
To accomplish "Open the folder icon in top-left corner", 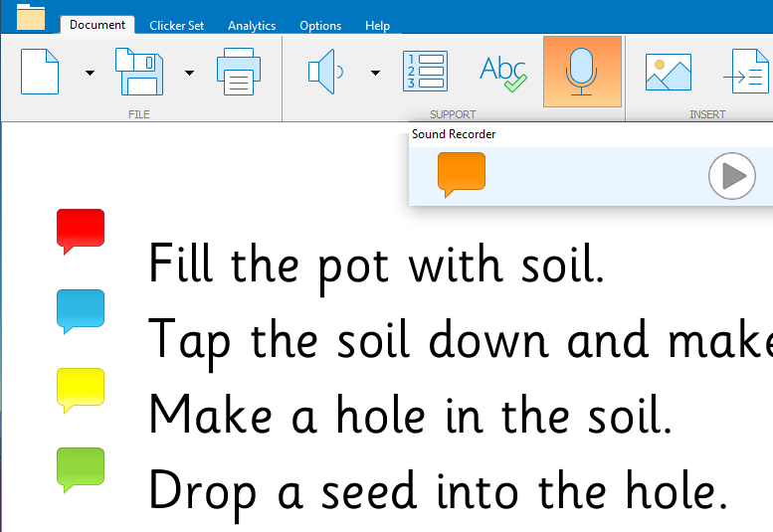I will click(31, 18).
